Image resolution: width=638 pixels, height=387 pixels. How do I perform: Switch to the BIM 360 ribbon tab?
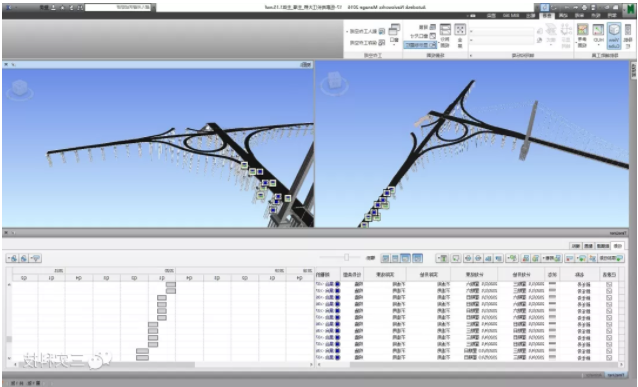pyautogui.click(x=511, y=15)
